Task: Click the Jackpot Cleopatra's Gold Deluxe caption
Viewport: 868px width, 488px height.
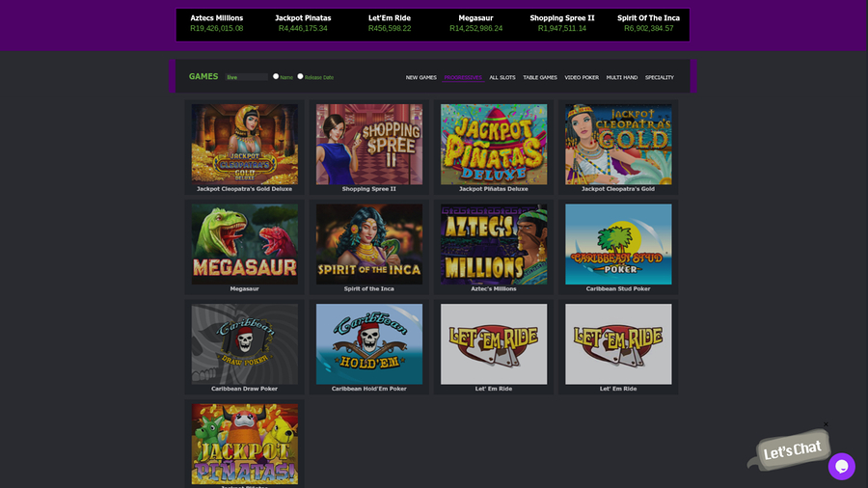Action: click(245, 189)
